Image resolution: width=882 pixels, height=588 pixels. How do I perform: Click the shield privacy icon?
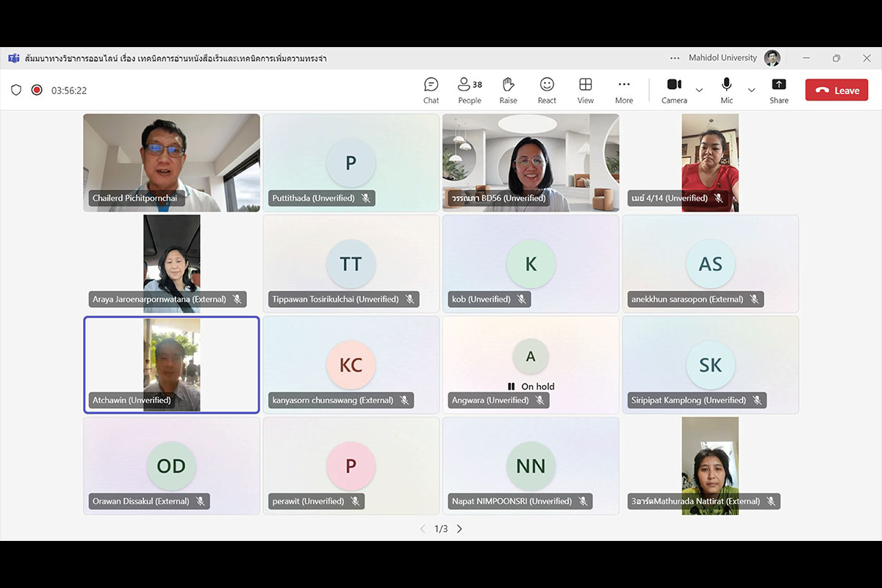pos(16,90)
